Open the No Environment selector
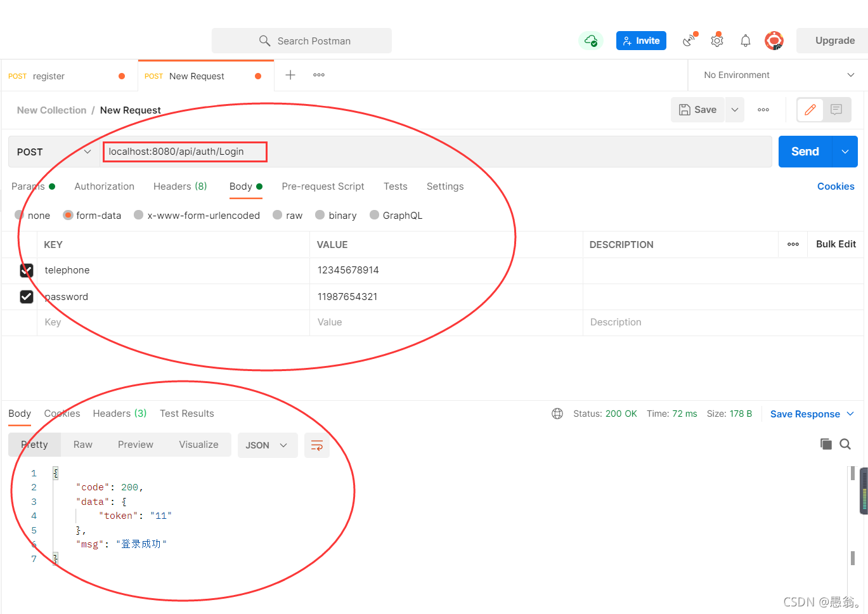The width and height of the screenshot is (868, 614). [778, 75]
